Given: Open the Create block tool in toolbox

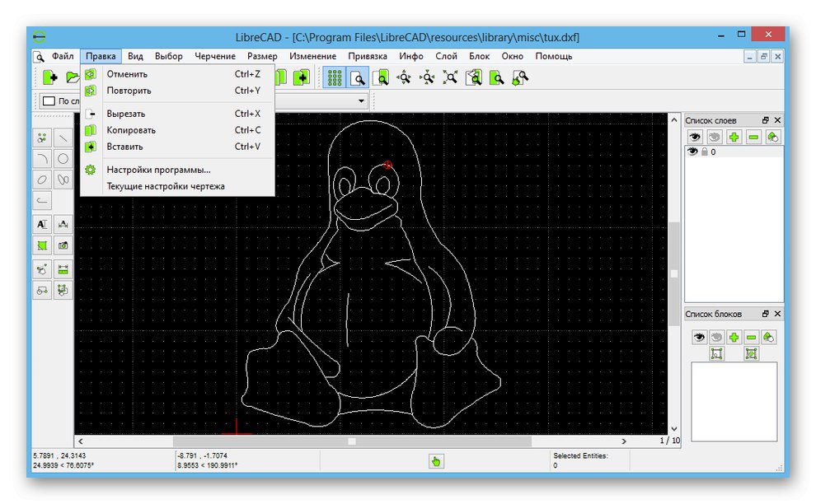Looking at the screenshot, I should tap(42, 290).
